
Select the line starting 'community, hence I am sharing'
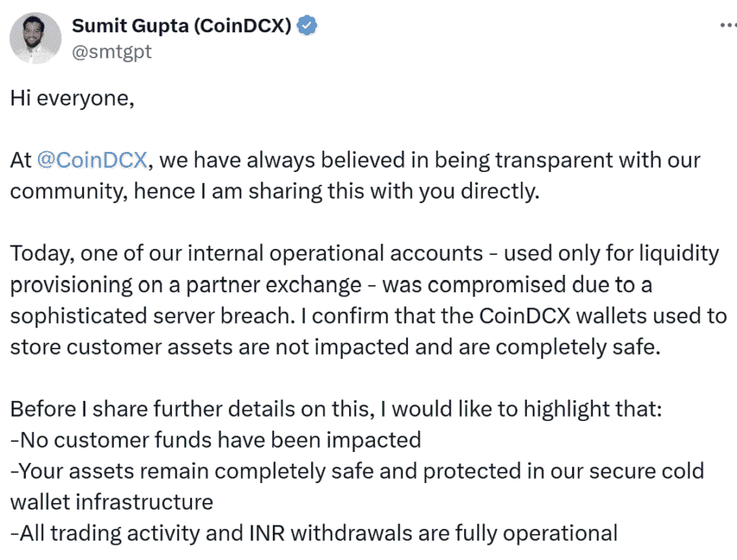[x=274, y=191]
